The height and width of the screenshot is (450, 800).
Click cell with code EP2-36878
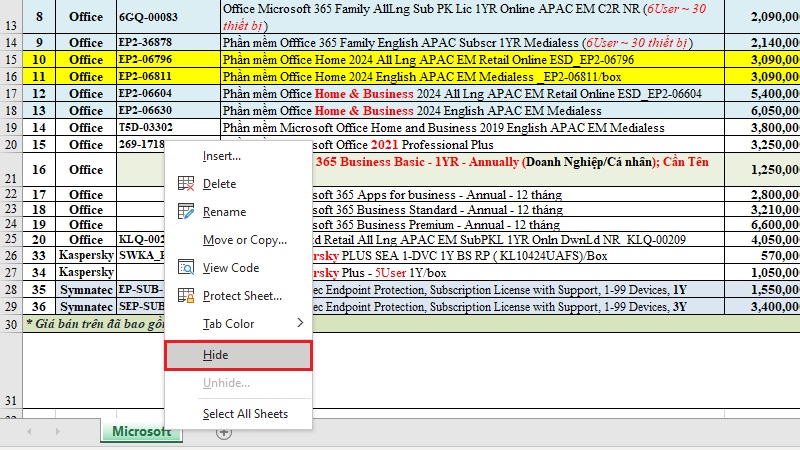click(x=169, y=42)
